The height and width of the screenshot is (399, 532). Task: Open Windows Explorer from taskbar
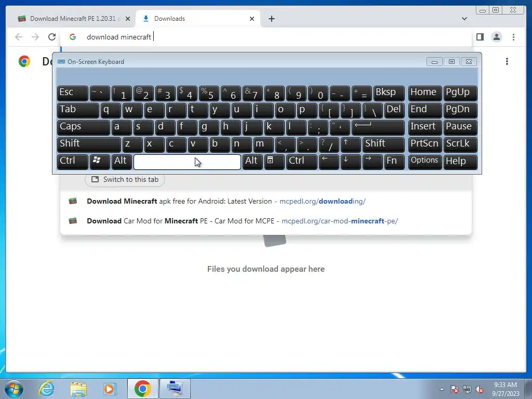click(79, 389)
